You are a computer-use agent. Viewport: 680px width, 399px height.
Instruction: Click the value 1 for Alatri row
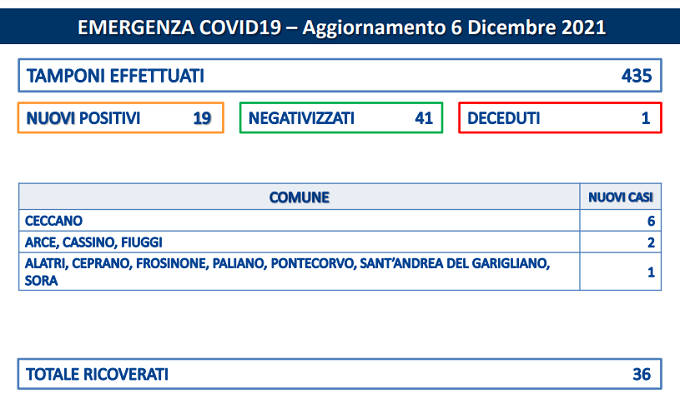click(x=651, y=272)
